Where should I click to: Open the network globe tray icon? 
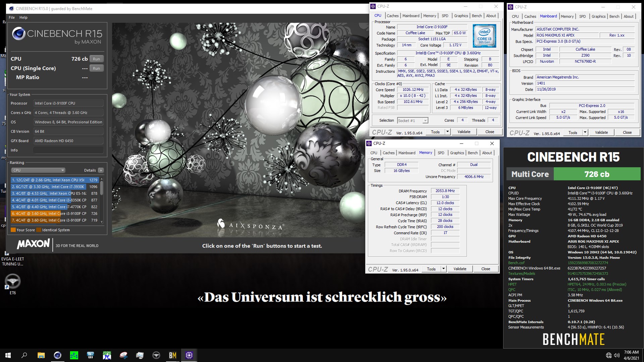coord(609,355)
